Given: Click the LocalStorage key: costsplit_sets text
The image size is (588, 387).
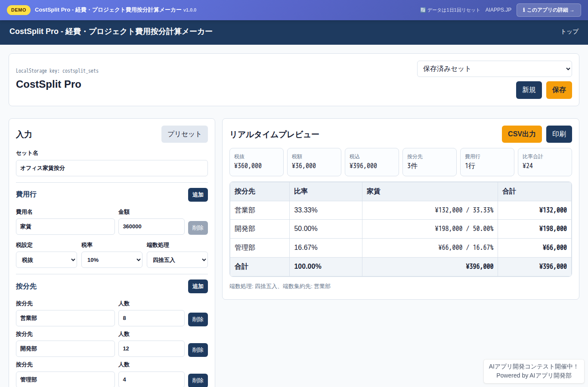Looking at the screenshot, I should [x=57, y=71].
